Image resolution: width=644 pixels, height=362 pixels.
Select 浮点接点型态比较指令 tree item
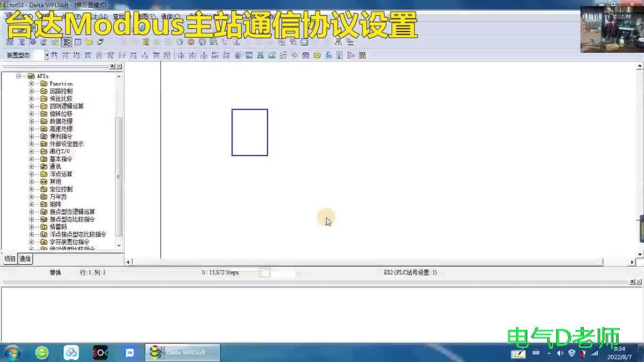pos(78,234)
